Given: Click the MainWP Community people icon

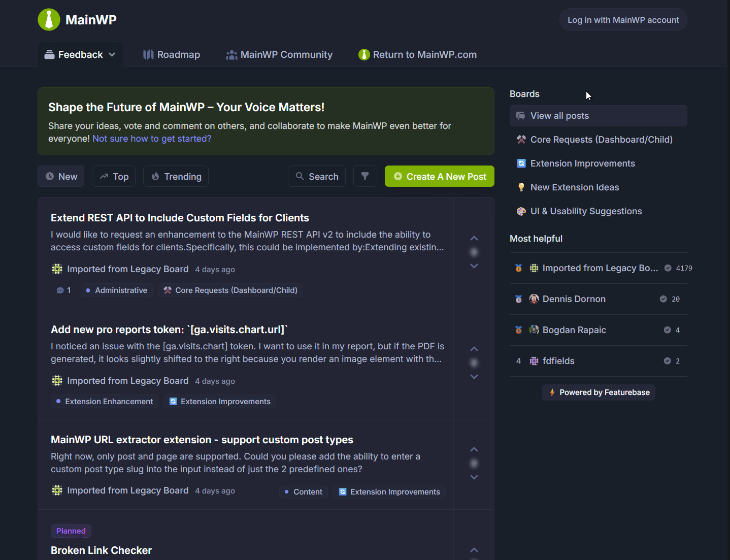Looking at the screenshot, I should [x=231, y=54].
